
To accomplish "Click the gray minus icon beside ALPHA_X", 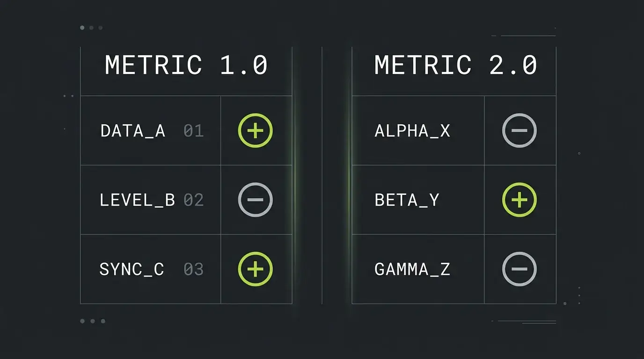I will [520, 130].
